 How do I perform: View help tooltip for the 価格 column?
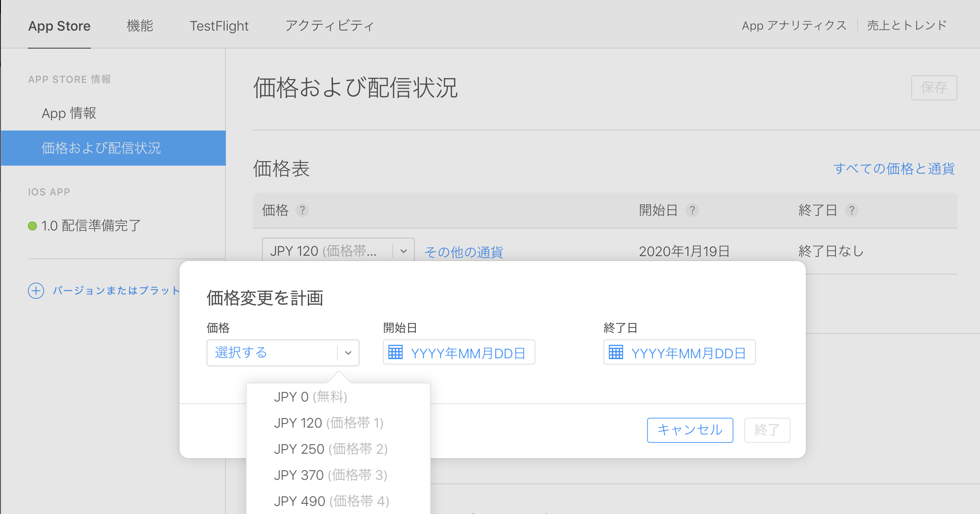pyautogui.click(x=302, y=210)
